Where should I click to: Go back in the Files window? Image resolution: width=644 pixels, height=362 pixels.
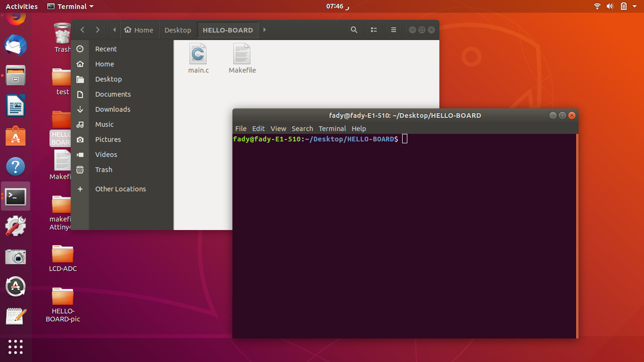pyautogui.click(x=83, y=30)
